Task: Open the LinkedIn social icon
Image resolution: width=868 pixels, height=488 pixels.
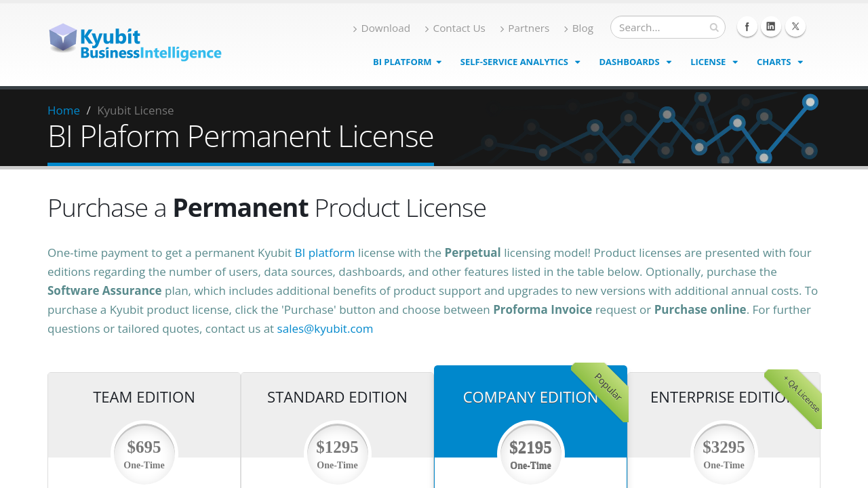Action: tap(771, 26)
